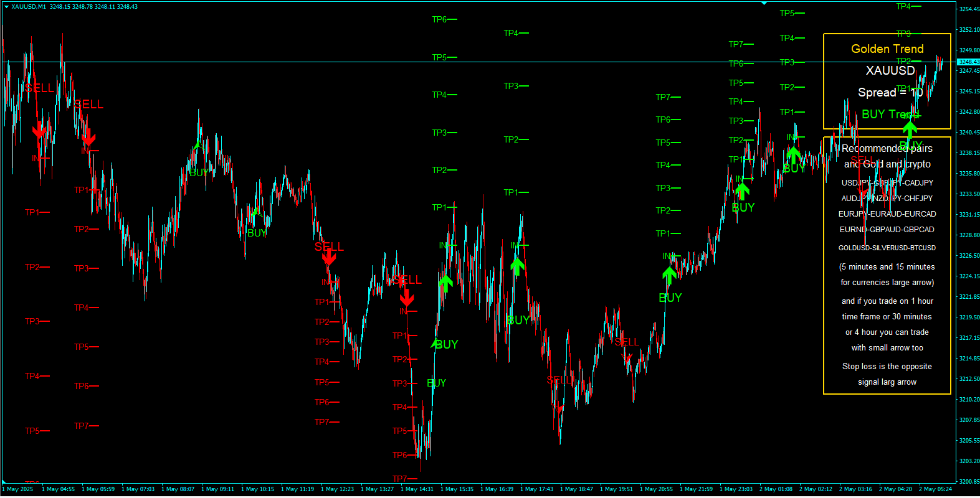This screenshot has width=980, height=498.
Task: Click the 1 May 17:43 time axis label
Action: [536, 489]
